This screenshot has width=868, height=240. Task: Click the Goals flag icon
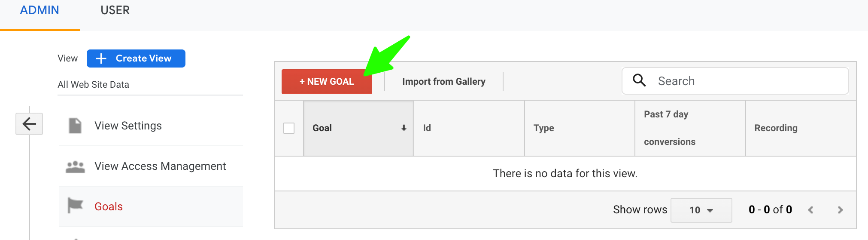(75, 206)
